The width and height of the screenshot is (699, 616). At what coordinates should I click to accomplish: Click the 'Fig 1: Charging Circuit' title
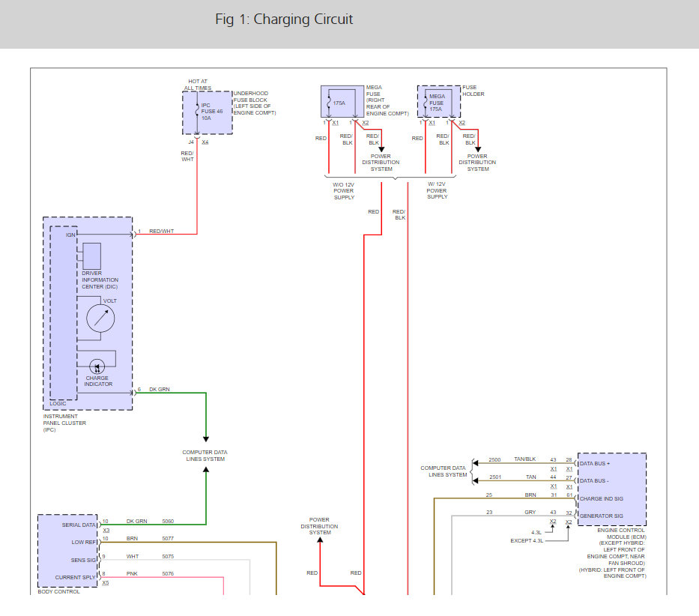click(284, 19)
